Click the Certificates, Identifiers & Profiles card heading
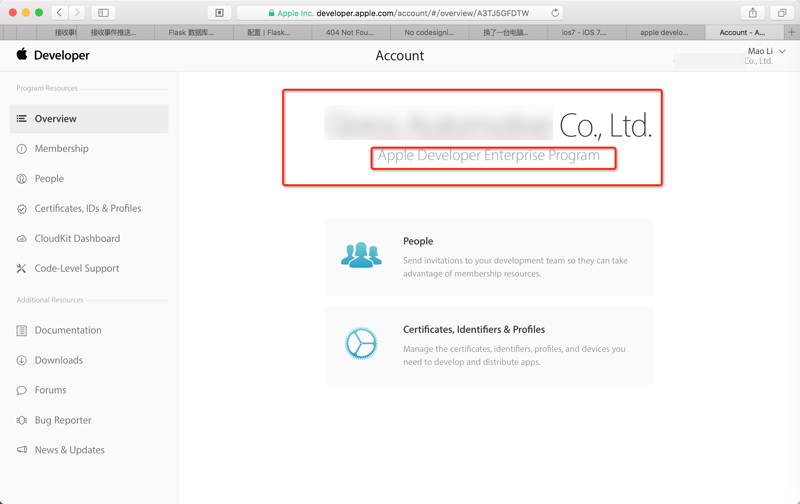 point(474,330)
